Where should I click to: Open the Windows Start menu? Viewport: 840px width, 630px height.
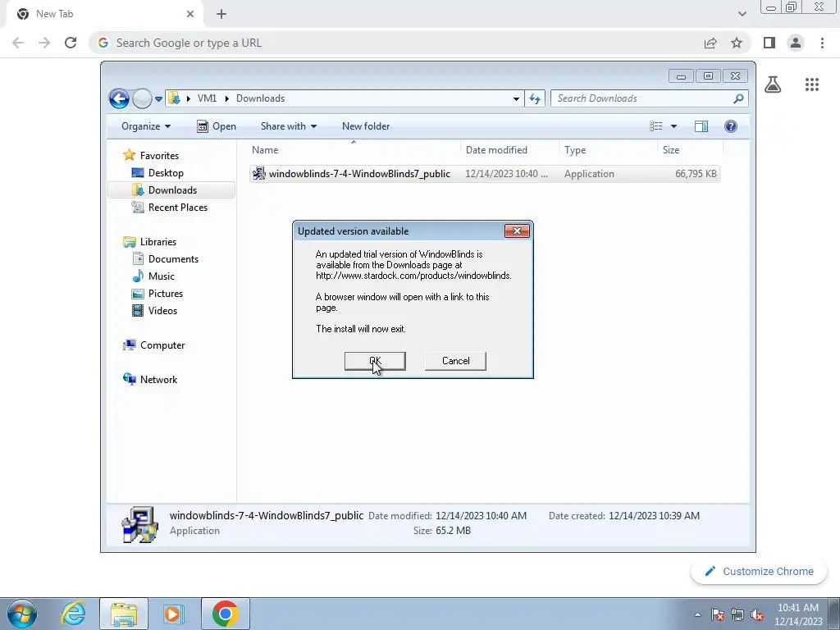tap(22, 614)
